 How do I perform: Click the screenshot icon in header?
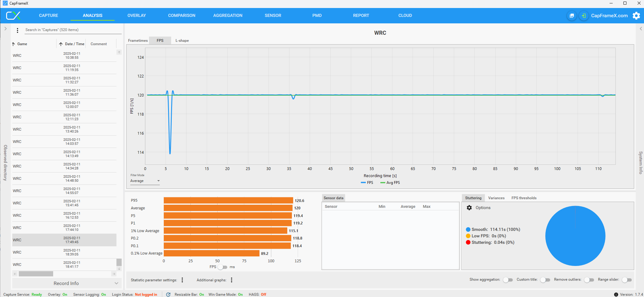pos(571,16)
